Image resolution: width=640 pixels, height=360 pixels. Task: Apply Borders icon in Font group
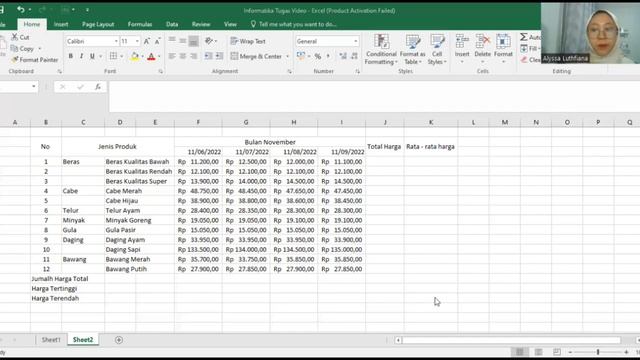click(113, 56)
